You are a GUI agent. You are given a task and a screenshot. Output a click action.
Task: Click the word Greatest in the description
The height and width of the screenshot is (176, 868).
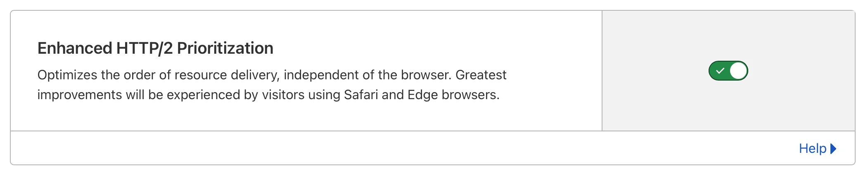coord(481,75)
